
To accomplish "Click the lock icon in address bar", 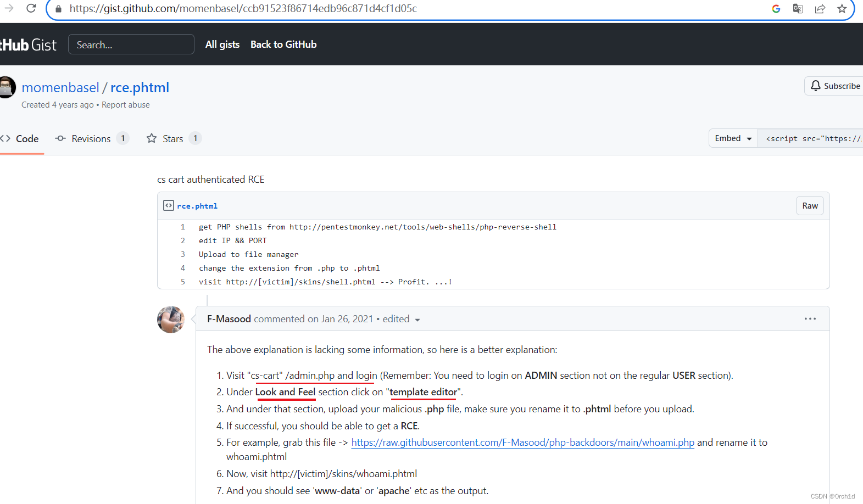I will click(x=58, y=9).
